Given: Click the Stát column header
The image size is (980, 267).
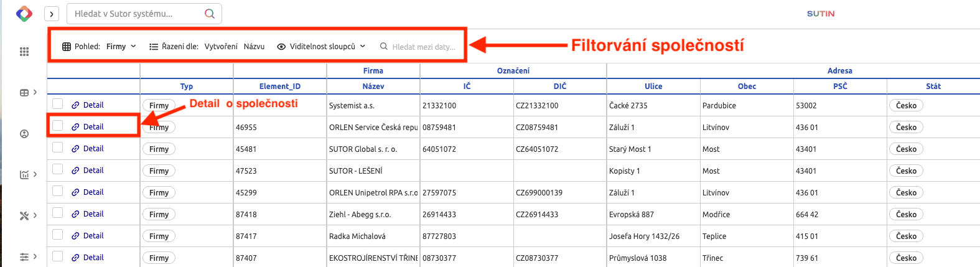Looking at the screenshot, I should coord(933,87).
